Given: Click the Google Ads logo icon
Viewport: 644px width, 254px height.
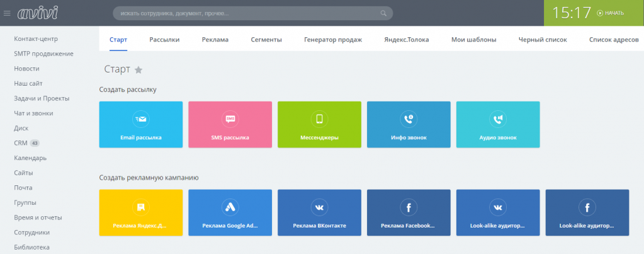Looking at the screenshot, I should tap(230, 207).
